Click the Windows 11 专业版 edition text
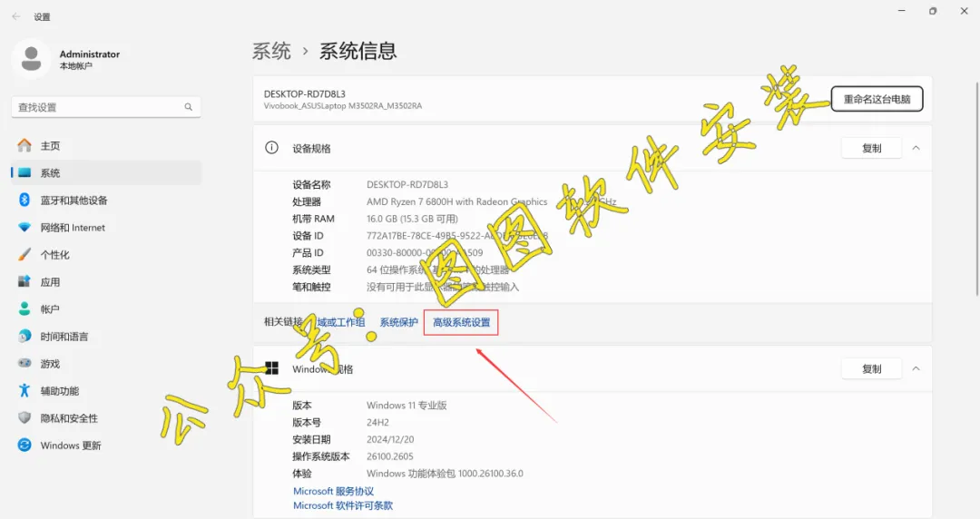This screenshot has width=980, height=519. point(407,406)
